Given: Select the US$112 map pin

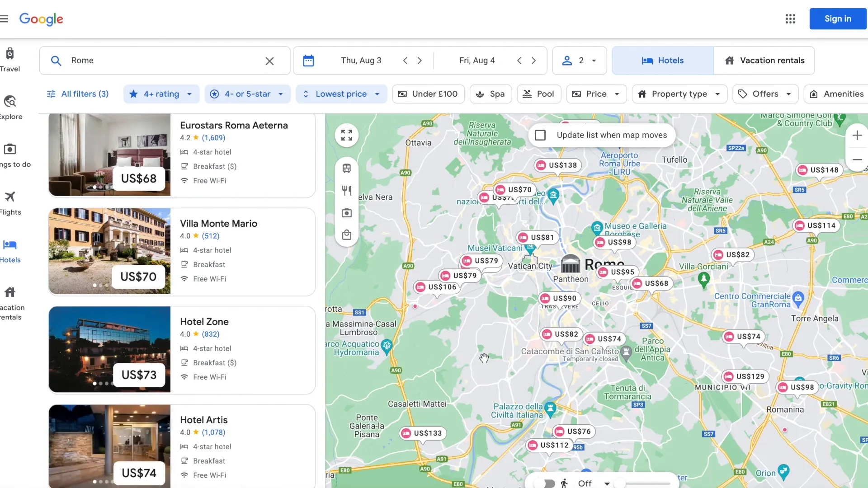Looking at the screenshot, I should click(549, 445).
